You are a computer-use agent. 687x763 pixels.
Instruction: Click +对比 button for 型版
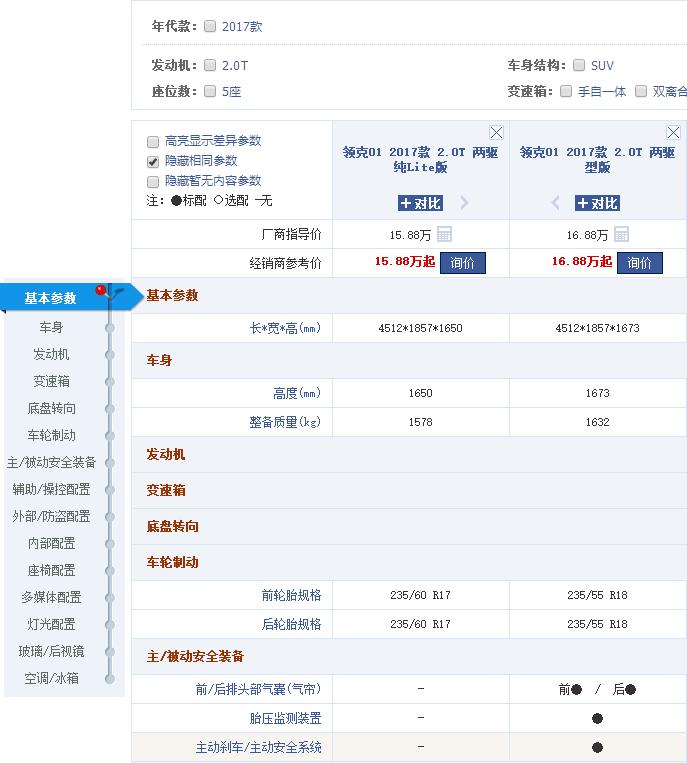click(597, 203)
